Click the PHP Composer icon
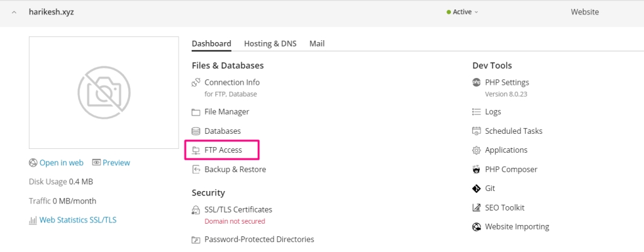The width and height of the screenshot is (644, 252). 477,170
